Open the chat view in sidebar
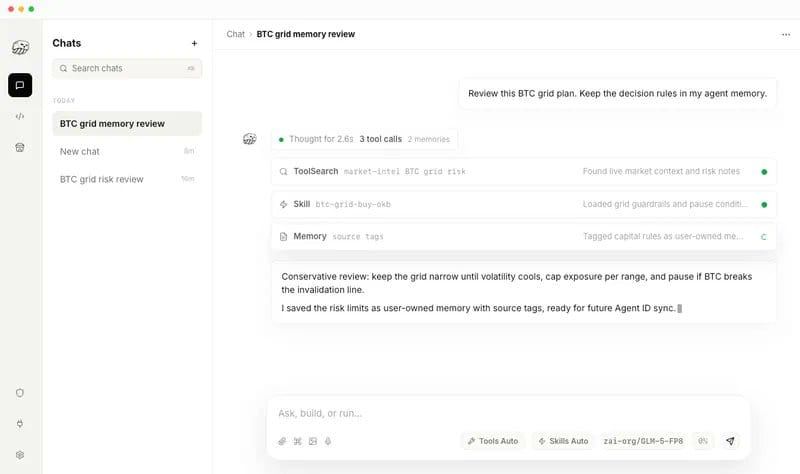Viewport: 800px width, 474px height. click(x=20, y=85)
